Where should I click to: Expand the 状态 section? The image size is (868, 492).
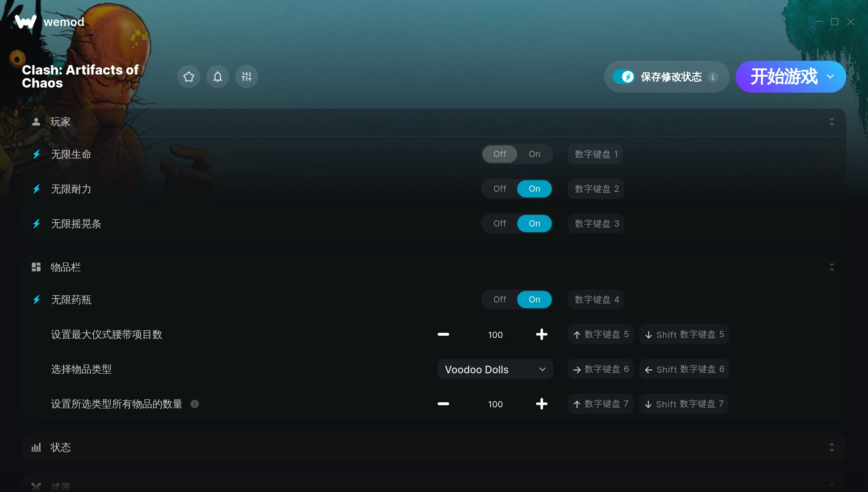coord(832,447)
